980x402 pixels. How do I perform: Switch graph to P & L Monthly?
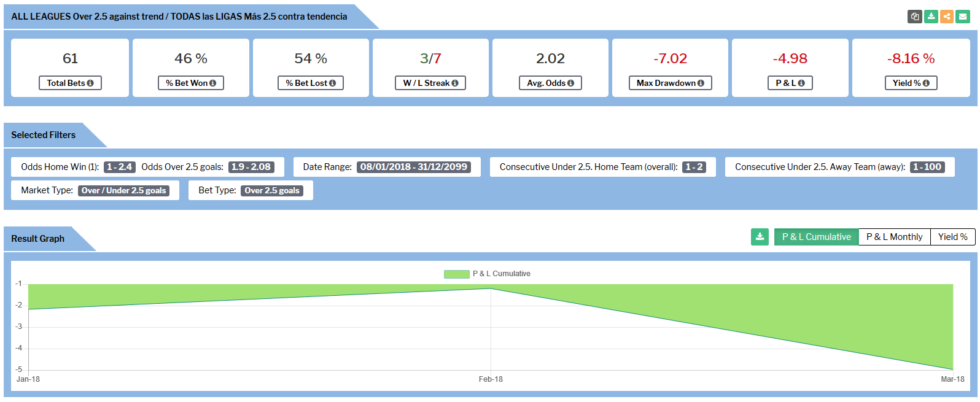tap(894, 237)
